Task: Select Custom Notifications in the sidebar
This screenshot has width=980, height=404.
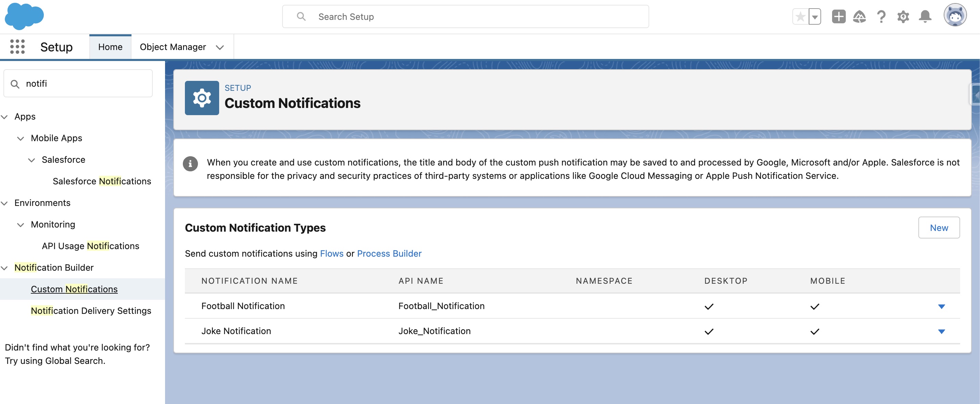Action: [x=74, y=289]
